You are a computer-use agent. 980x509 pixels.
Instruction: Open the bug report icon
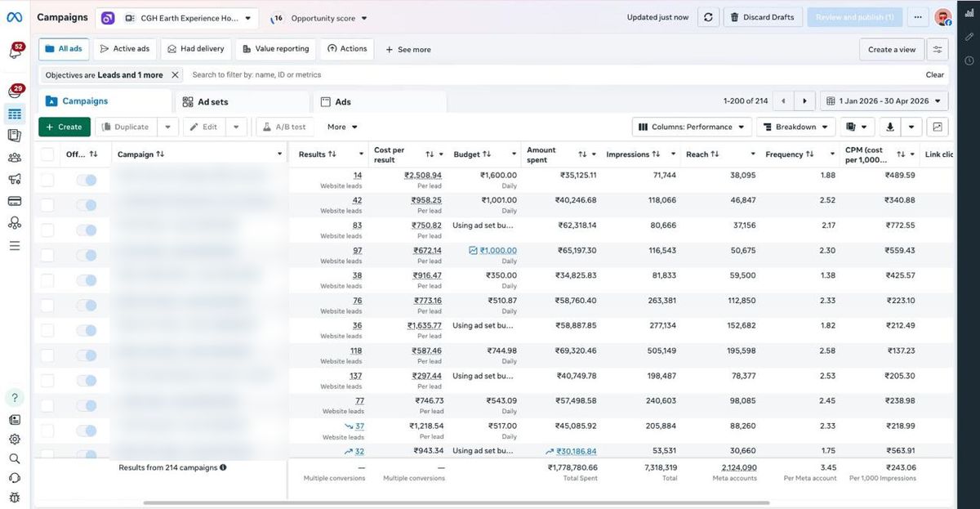pyautogui.click(x=15, y=498)
